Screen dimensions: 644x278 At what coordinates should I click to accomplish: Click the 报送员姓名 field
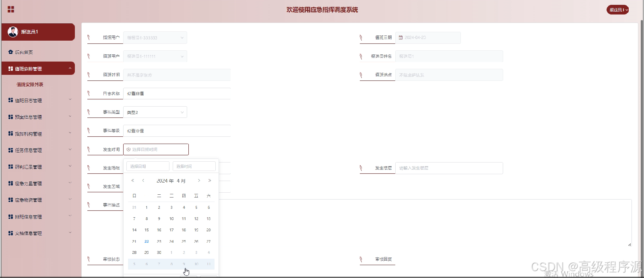[x=449, y=56]
